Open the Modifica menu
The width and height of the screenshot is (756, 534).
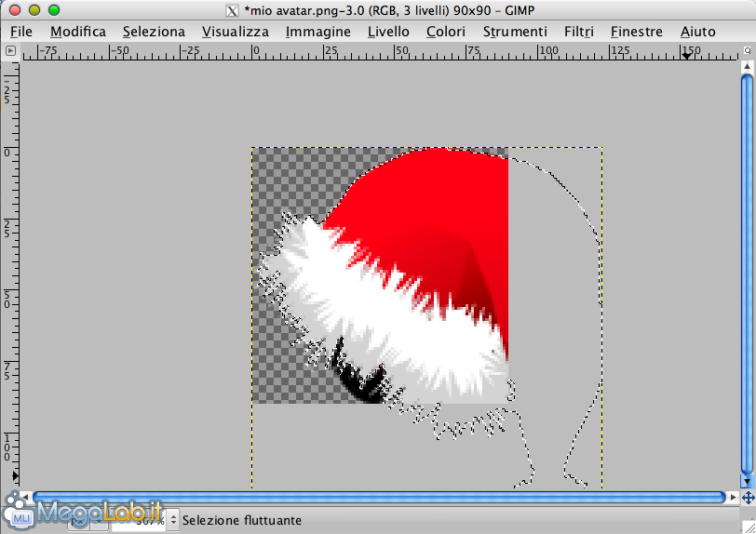click(78, 32)
